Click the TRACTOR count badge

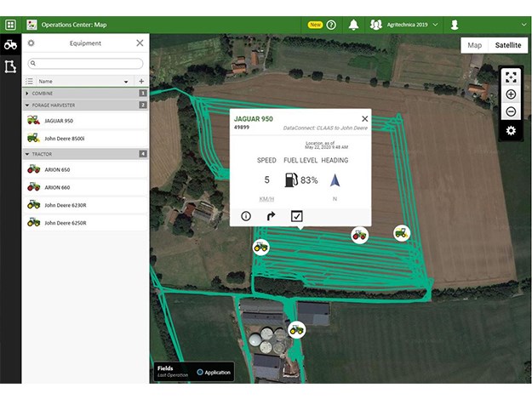tap(143, 154)
